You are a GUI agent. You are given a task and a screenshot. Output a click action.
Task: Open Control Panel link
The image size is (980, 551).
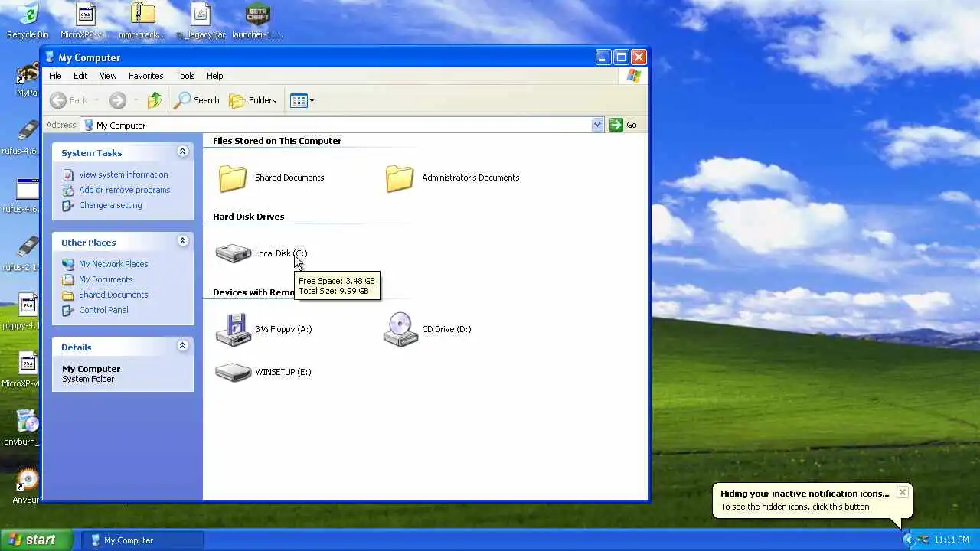(x=103, y=310)
